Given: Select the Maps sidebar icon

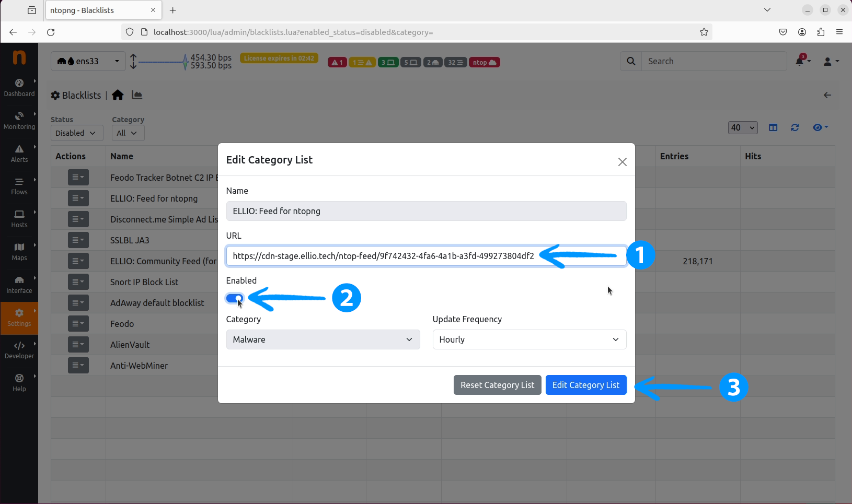Looking at the screenshot, I should [19, 251].
